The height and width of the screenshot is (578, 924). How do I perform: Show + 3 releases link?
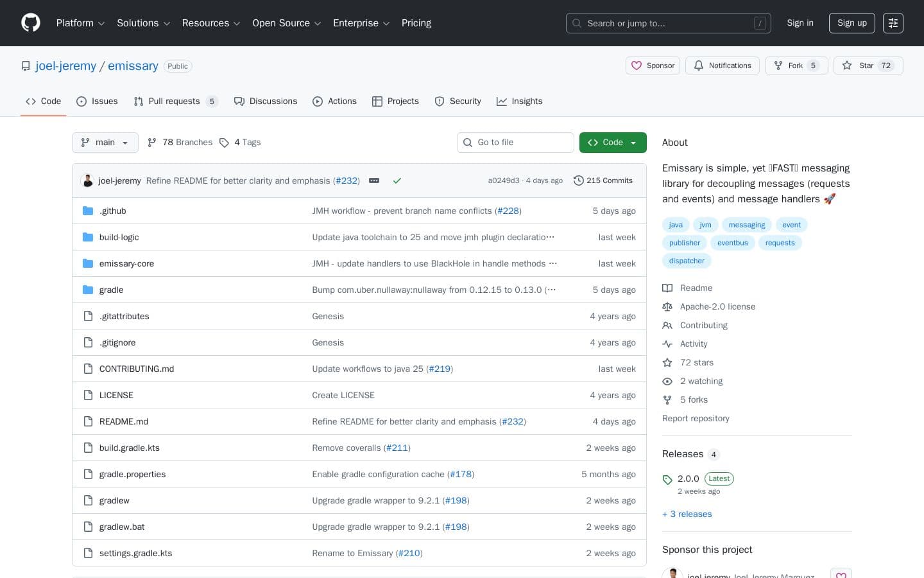(x=687, y=514)
